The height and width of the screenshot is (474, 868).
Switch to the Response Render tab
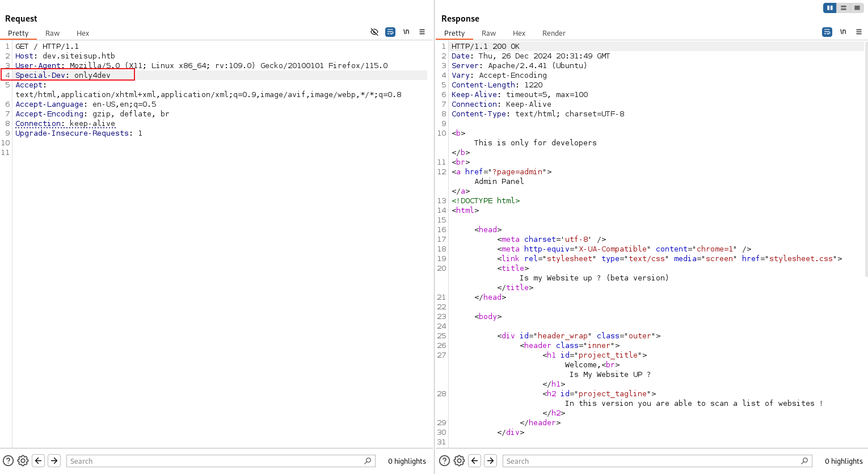554,33
